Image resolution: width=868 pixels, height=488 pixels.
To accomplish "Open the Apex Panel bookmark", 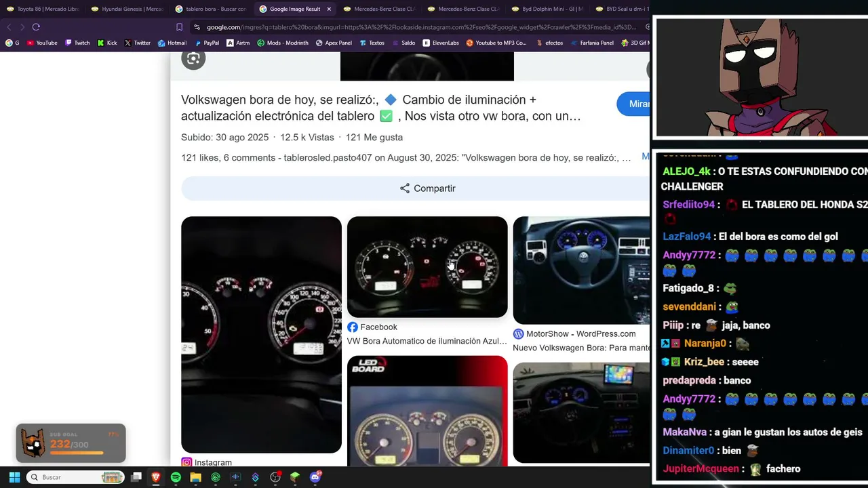I will pyautogui.click(x=334, y=43).
